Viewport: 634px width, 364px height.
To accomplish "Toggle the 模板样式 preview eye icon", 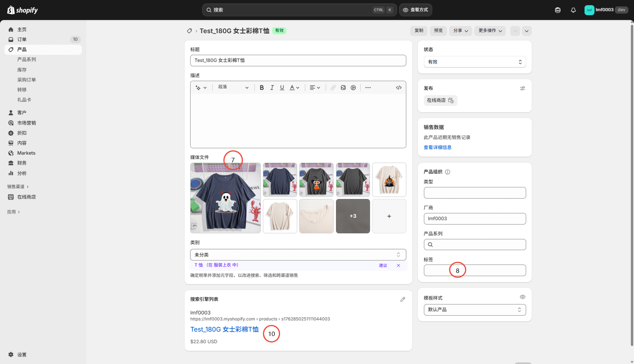I will click(523, 297).
